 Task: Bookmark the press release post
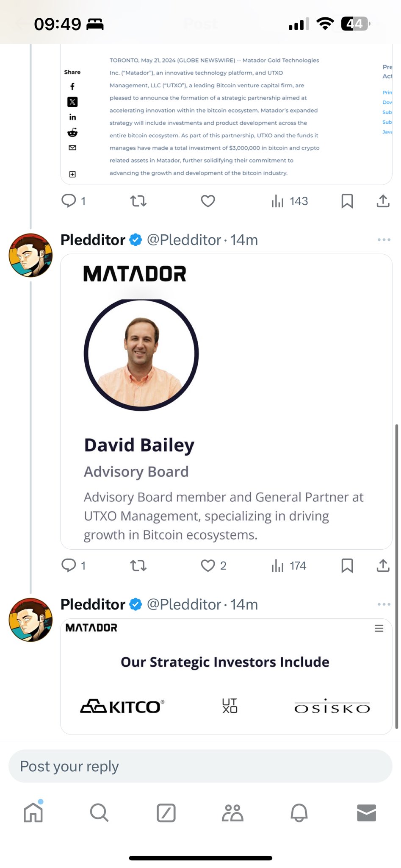[347, 201]
